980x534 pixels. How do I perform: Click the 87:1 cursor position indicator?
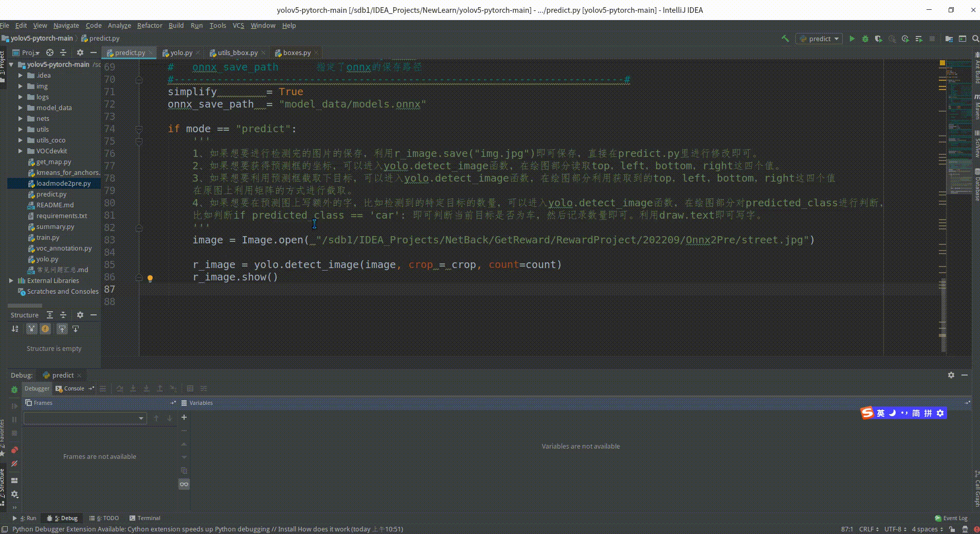click(x=847, y=529)
